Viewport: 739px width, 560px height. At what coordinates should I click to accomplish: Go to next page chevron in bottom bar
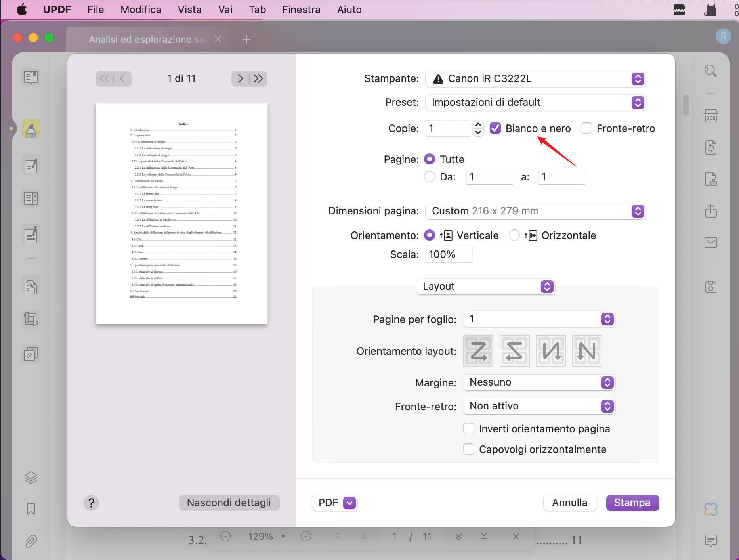point(458,537)
